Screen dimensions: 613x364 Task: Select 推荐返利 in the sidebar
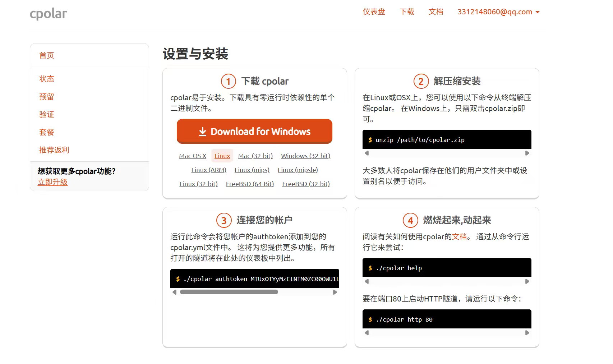click(x=54, y=150)
